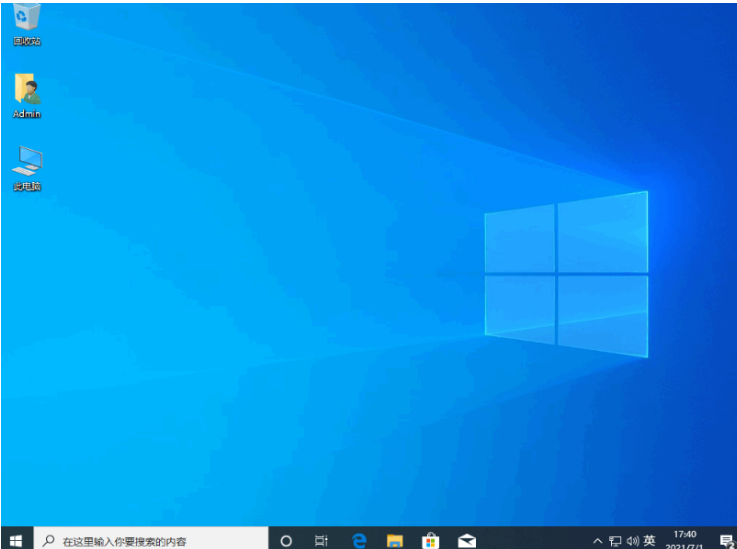Open the Recycle Bin desktop icon
This screenshot has width=737, height=549.
27,22
